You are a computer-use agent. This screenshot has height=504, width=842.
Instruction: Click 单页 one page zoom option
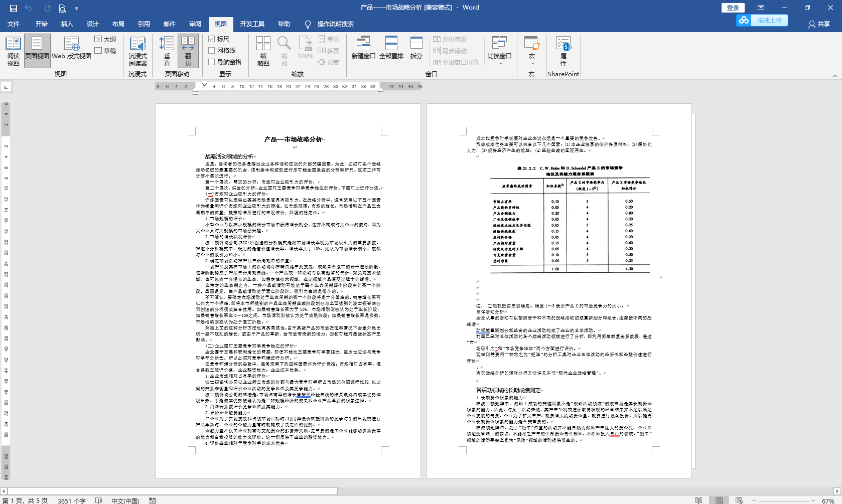[x=329, y=39]
